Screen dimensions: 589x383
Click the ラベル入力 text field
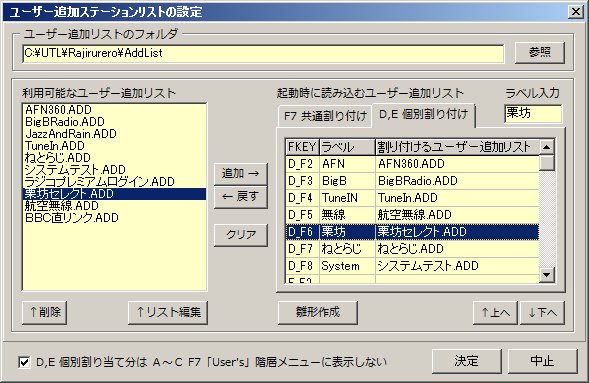533,113
